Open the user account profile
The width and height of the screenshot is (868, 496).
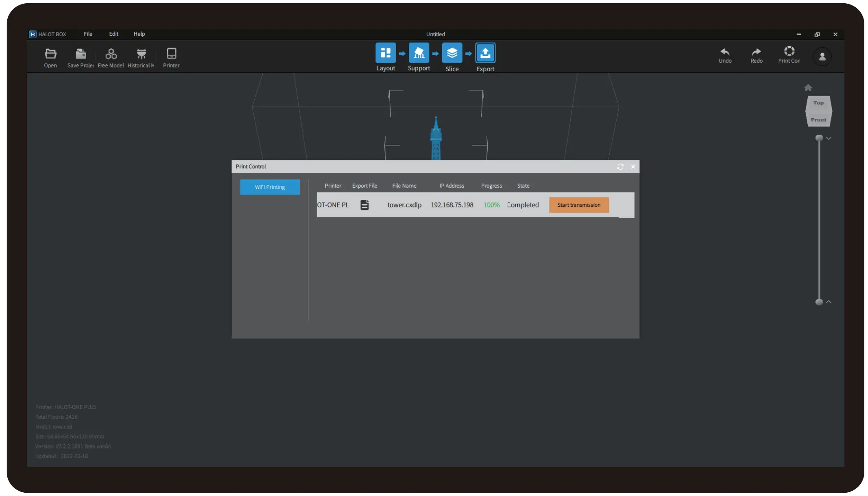pos(822,57)
